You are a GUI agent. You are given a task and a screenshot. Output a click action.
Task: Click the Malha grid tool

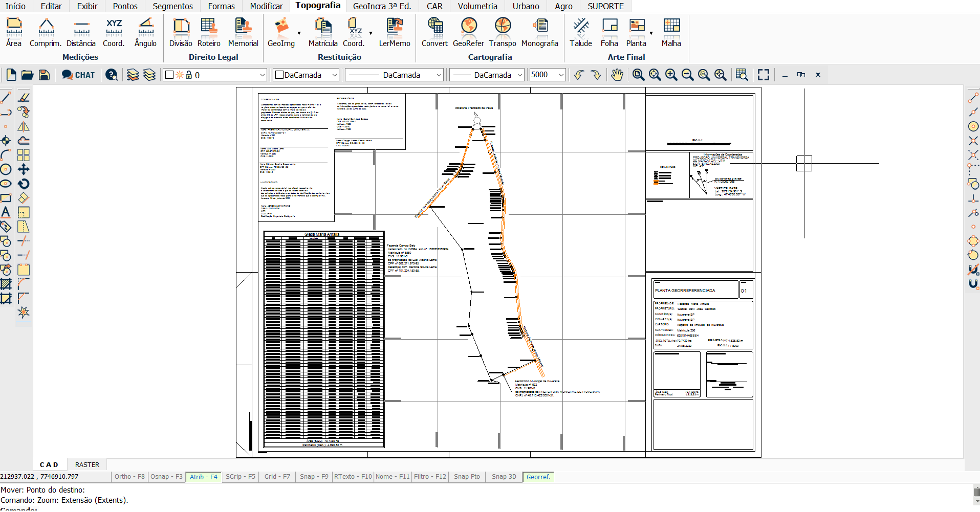[671, 32]
